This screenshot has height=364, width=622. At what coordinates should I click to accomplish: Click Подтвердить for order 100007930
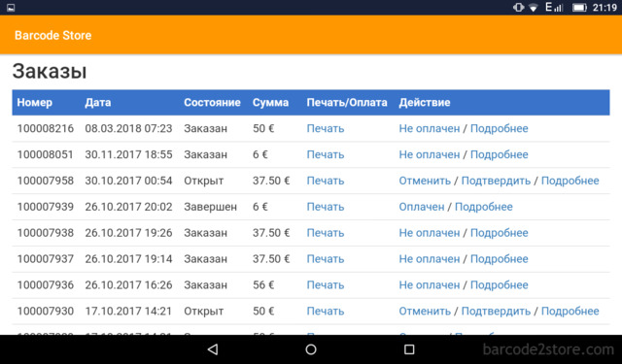496,312
